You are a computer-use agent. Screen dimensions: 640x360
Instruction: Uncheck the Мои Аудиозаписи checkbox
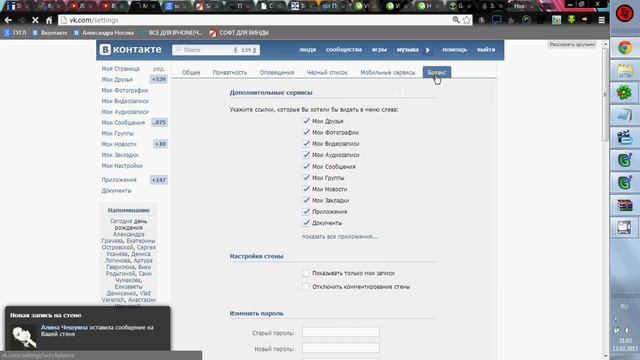click(306, 155)
